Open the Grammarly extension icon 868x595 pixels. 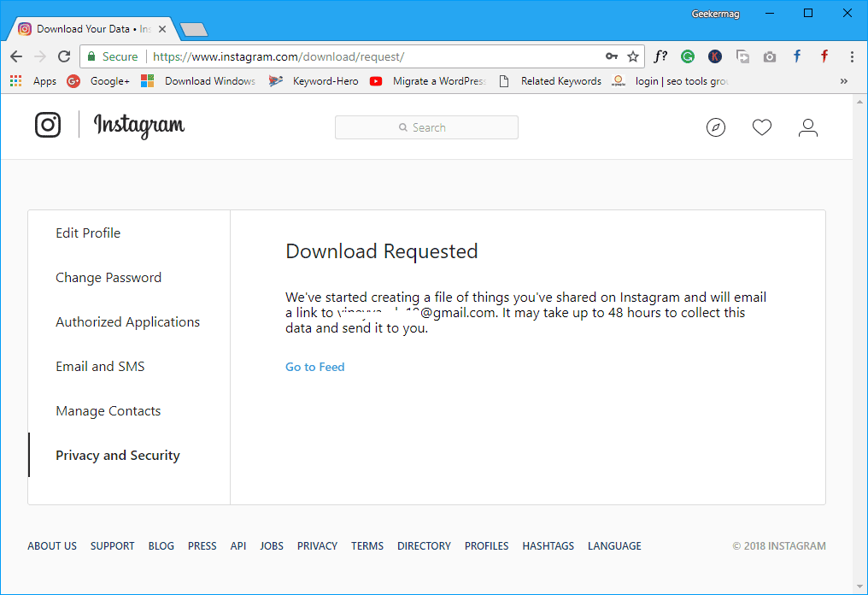point(688,56)
